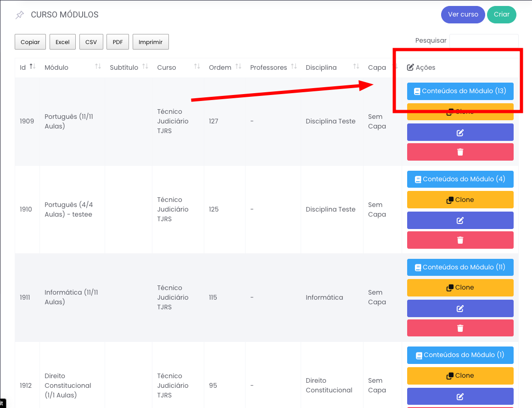Open the Ver curso button
532x408 pixels.
463,14
